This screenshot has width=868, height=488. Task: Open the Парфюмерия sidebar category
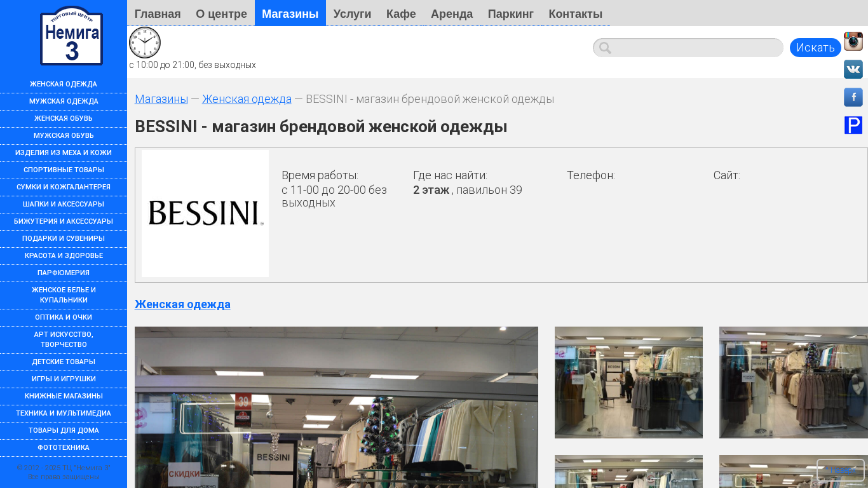[x=64, y=273]
